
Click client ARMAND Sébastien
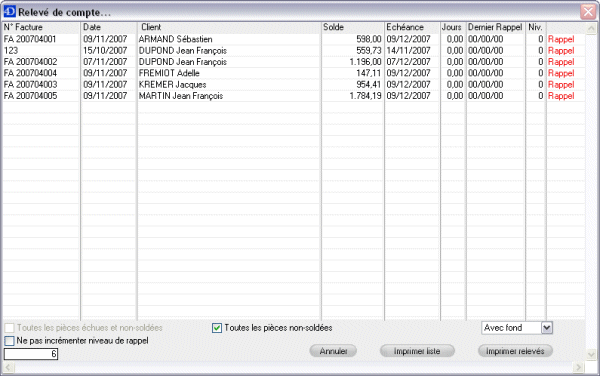tap(175, 39)
